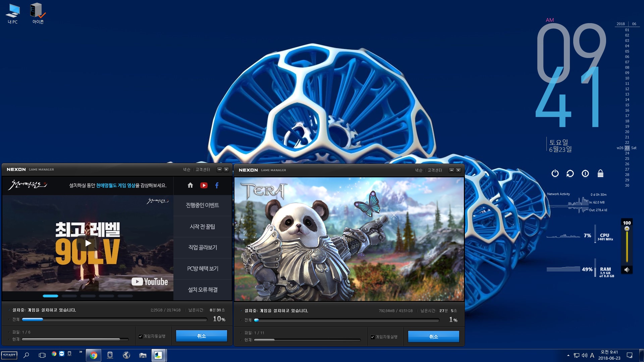Viewport: 644px width, 362px height.
Task: Open 설치 오류 해결 menu item
Action: coord(203,290)
